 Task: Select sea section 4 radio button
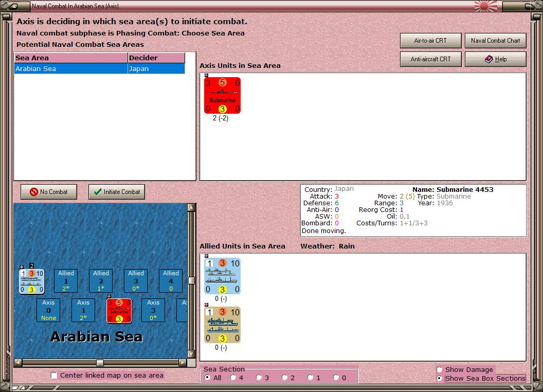[x=233, y=378]
